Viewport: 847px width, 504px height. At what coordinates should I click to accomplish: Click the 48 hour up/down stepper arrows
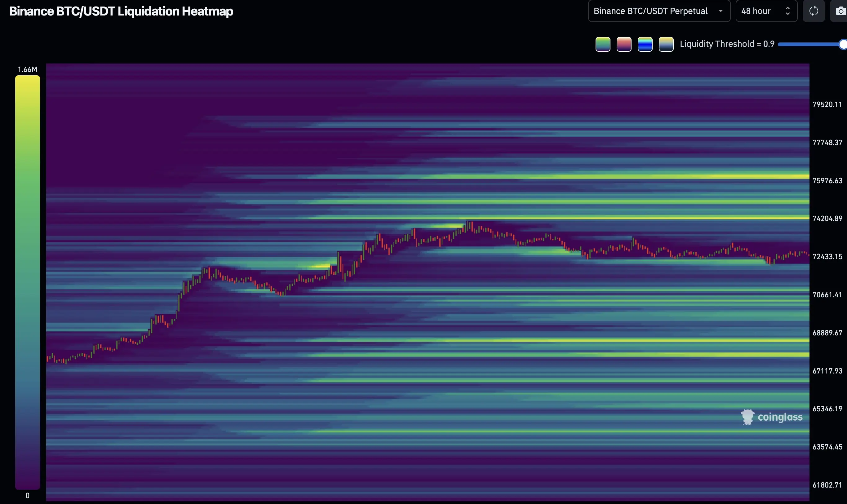tap(787, 11)
